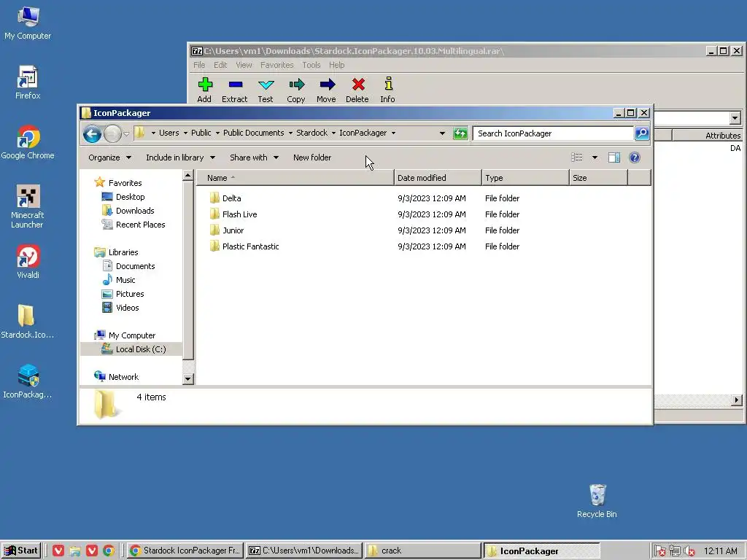Open the Share with dropdown
The width and height of the screenshot is (747, 560).
click(x=254, y=157)
